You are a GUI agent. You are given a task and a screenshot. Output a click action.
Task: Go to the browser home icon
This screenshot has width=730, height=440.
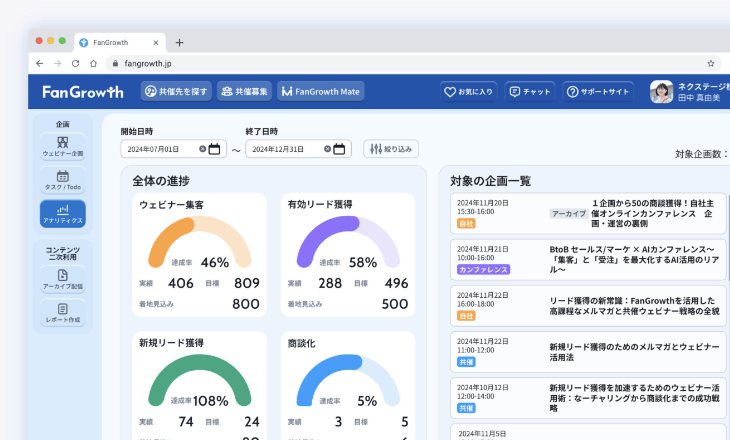click(x=93, y=63)
